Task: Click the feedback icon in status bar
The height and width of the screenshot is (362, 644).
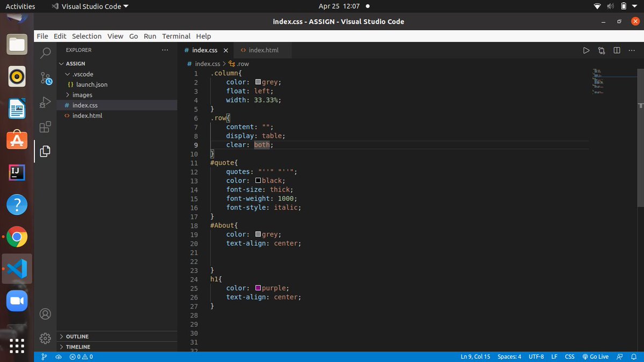Action: pos(620,357)
